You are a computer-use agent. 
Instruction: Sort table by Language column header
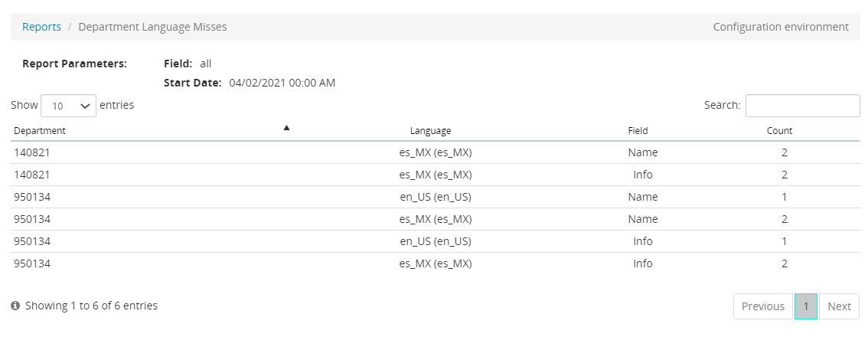point(430,131)
